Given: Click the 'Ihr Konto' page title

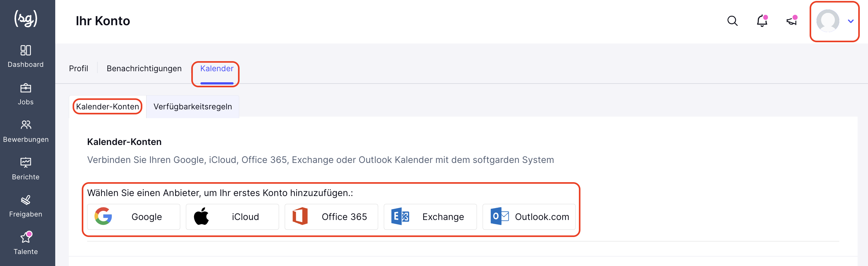Looking at the screenshot, I should click(103, 21).
